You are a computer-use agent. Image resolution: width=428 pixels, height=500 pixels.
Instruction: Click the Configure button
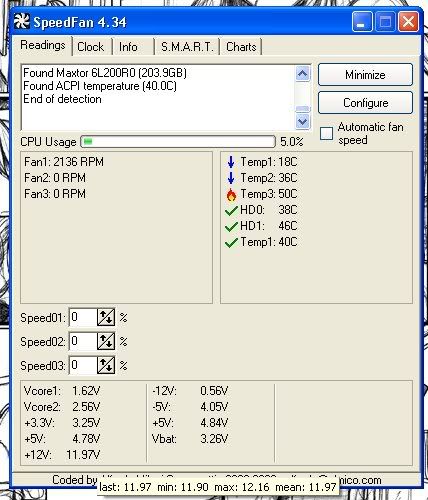point(365,103)
